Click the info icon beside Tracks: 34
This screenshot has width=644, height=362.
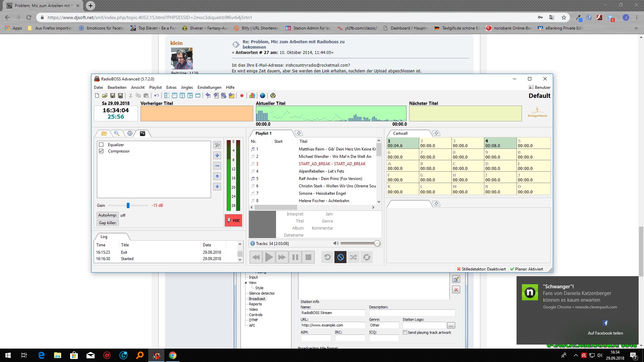252,244
